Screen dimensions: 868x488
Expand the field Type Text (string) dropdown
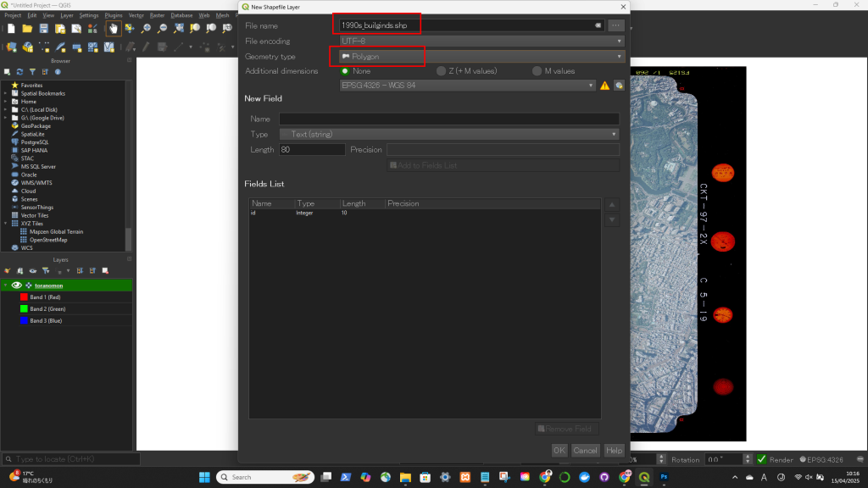[449, 134]
